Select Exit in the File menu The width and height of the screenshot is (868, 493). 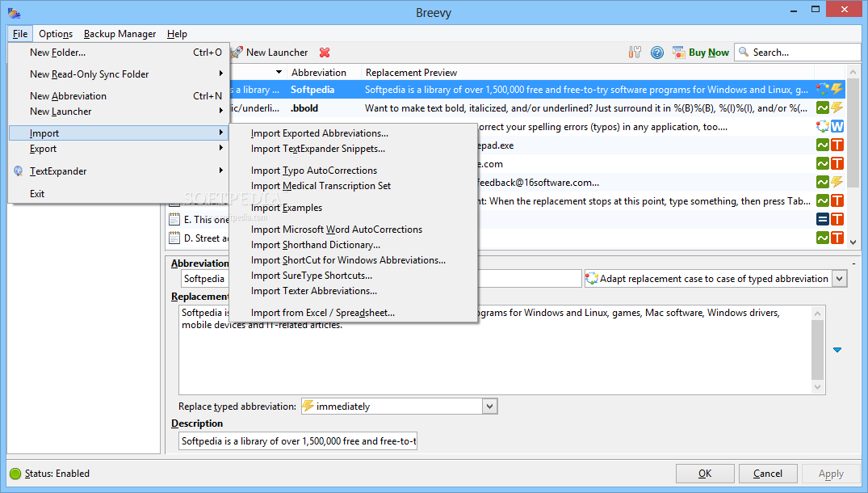[119, 193]
